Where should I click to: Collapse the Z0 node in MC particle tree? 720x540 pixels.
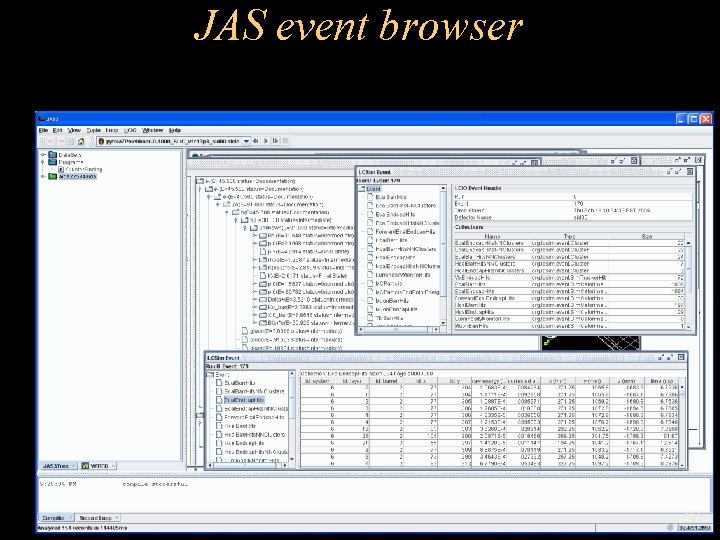click(x=218, y=204)
